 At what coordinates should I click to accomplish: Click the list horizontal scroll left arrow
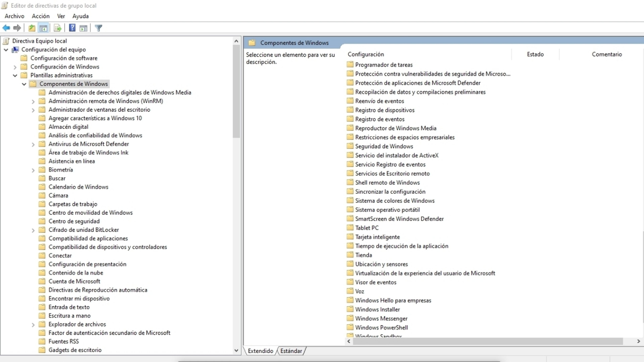(349, 341)
